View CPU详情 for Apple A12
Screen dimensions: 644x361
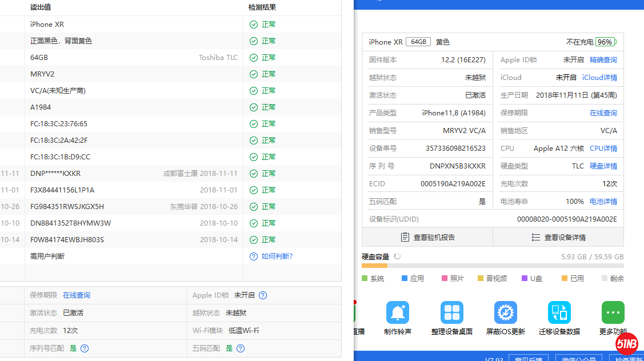(x=603, y=149)
